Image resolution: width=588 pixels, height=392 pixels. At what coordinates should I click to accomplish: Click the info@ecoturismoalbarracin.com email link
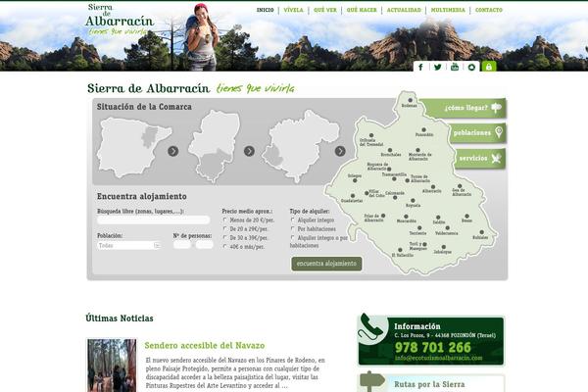pyautogui.click(x=438, y=358)
